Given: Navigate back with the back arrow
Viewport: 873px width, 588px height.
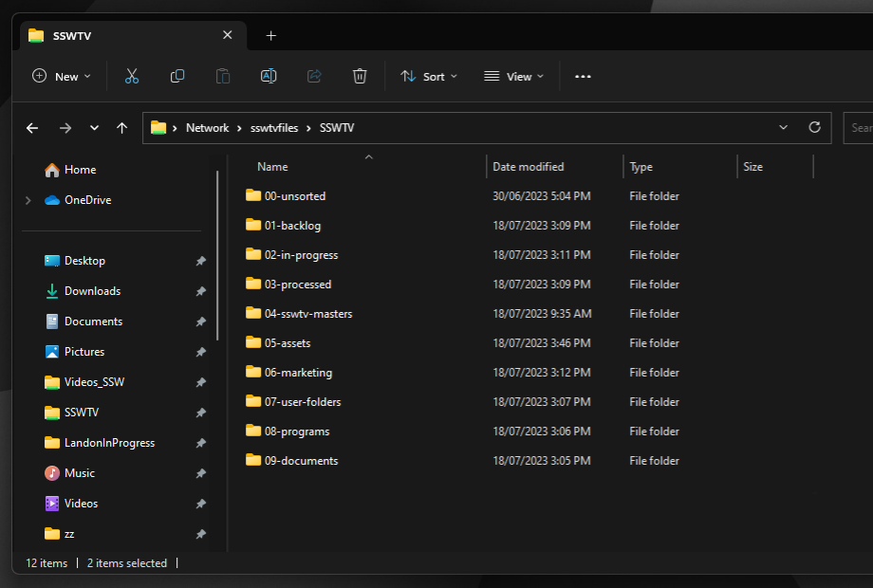Looking at the screenshot, I should tap(32, 128).
